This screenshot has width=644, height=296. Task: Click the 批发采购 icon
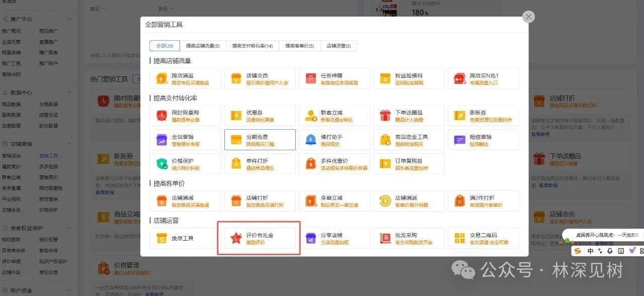tap(385, 238)
